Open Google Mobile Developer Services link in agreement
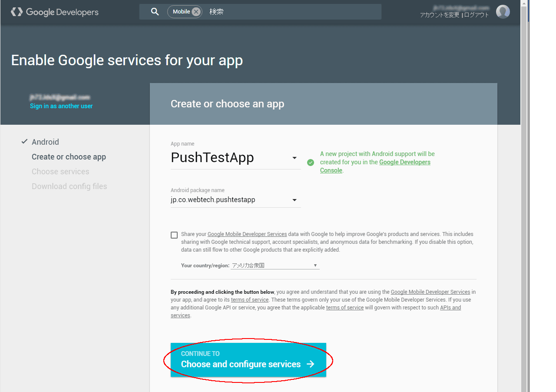The image size is (556, 392). click(430, 292)
